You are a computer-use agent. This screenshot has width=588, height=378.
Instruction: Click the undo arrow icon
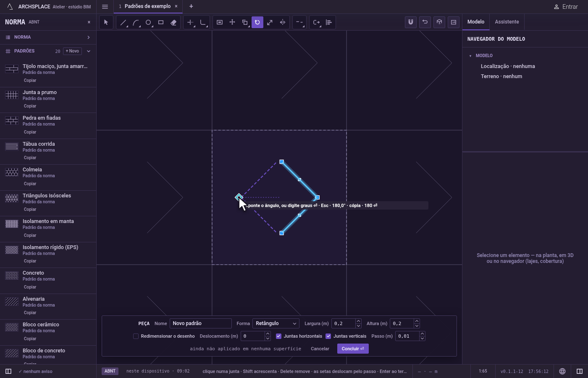(x=425, y=22)
